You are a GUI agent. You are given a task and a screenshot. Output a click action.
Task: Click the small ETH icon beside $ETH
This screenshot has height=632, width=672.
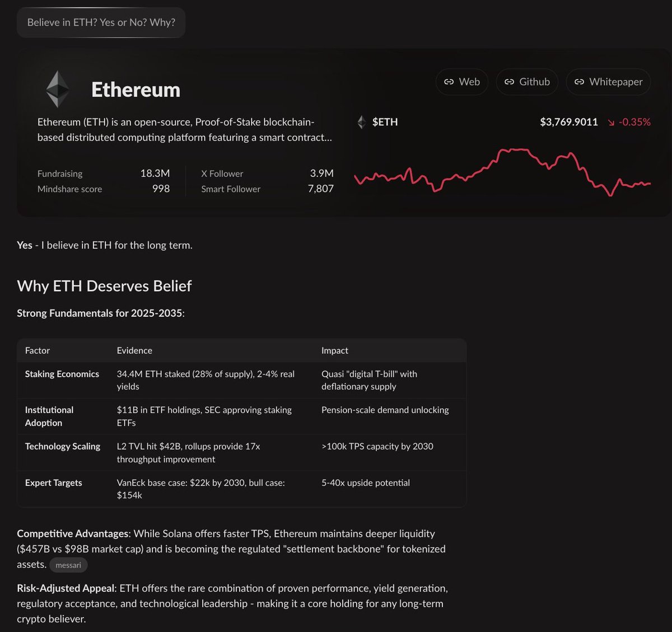coord(362,122)
